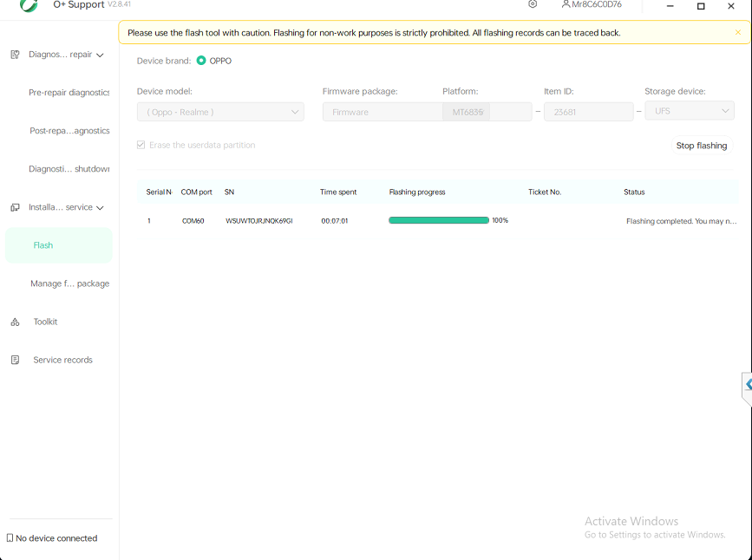Open the Toolkit menu entry
752x560 pixels.
(x=46, y=322)
